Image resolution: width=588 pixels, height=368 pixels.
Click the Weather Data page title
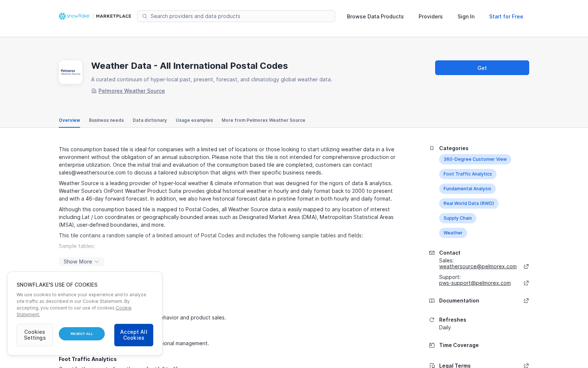190,66
